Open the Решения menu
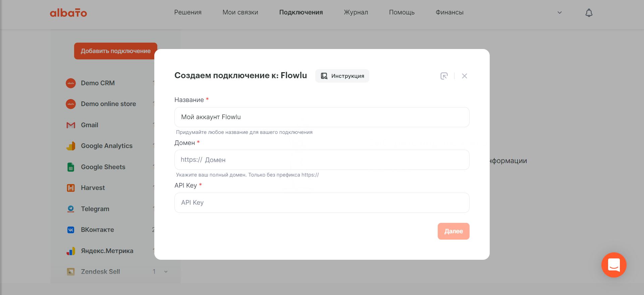The width and height of the screenshot is (644, 295). tap(188, 12)
